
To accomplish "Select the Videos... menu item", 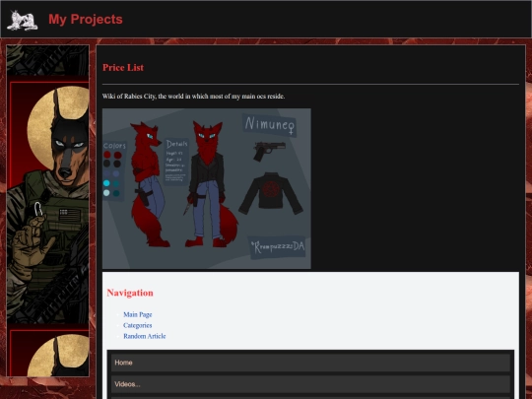I will tap(310, 384).
